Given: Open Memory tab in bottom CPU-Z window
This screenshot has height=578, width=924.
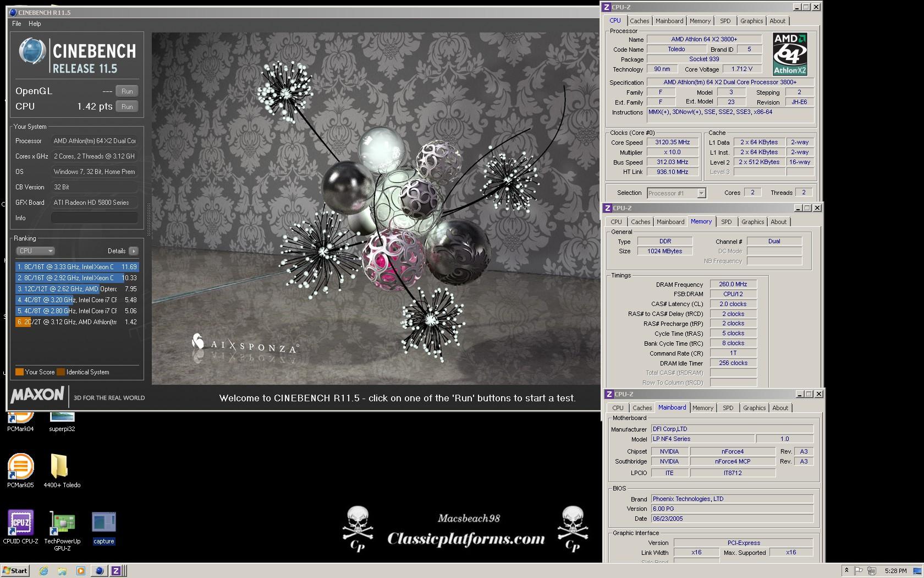Looking at the screenshot, I should pos(703,408).
